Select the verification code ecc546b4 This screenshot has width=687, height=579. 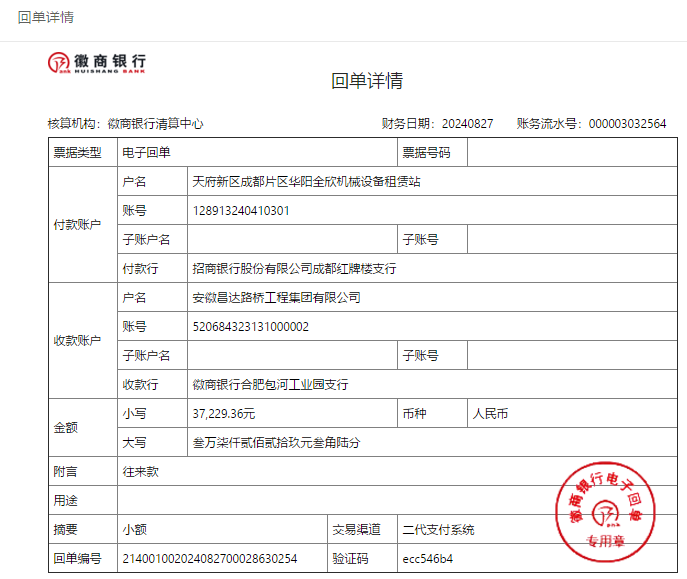point(427,558)
